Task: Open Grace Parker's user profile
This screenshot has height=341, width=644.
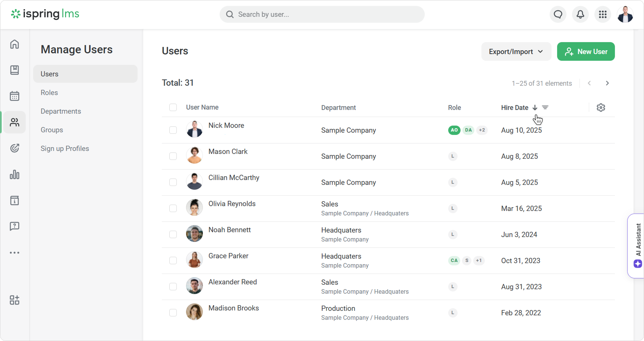Action: pos(228,256)
